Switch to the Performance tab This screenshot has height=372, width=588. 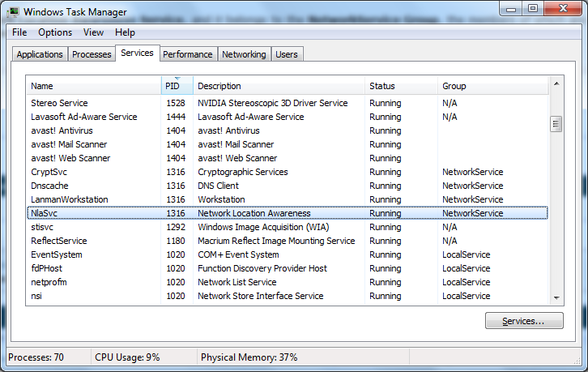[188, 54]
